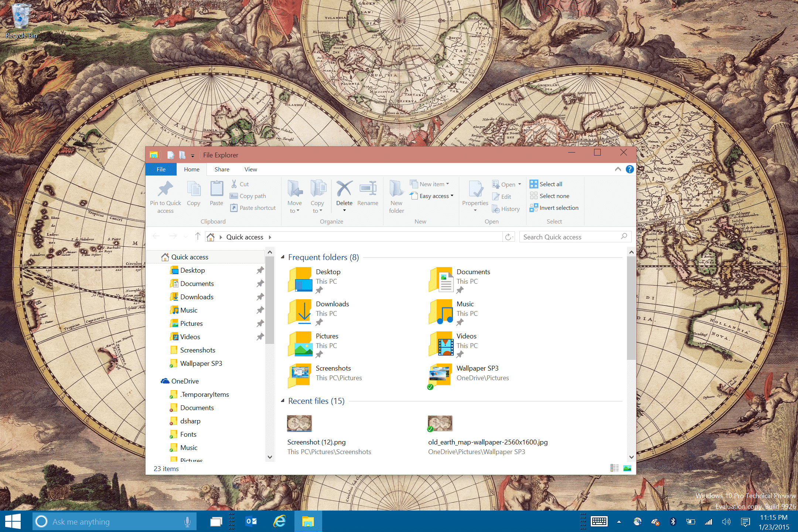Click Paste shortcut command
The image size is (798, 532).
[x=253, y=208]
